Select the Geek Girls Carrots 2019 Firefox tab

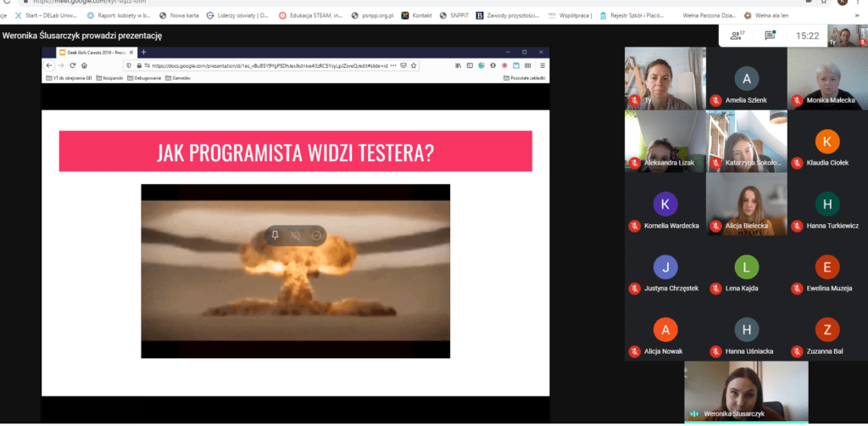96,52
